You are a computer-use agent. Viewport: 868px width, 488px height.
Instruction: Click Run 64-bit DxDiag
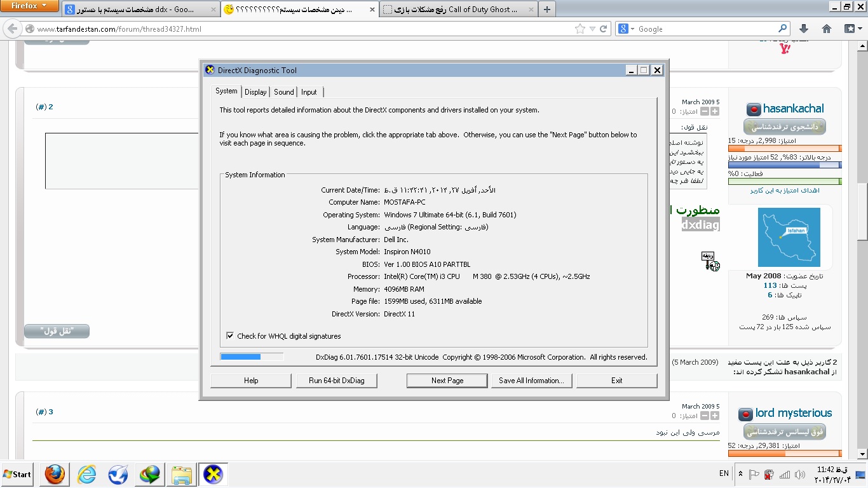point(336,381)
